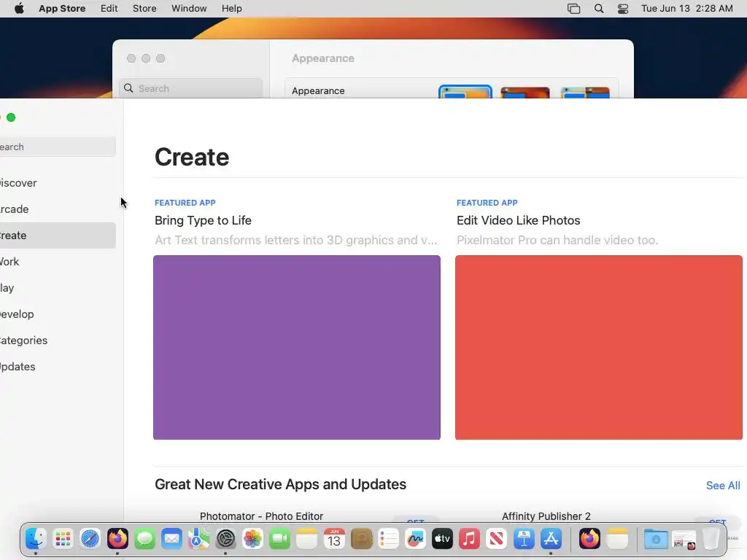Click the Art Text description line
This screenshot has height=560, width=747.
296,240
